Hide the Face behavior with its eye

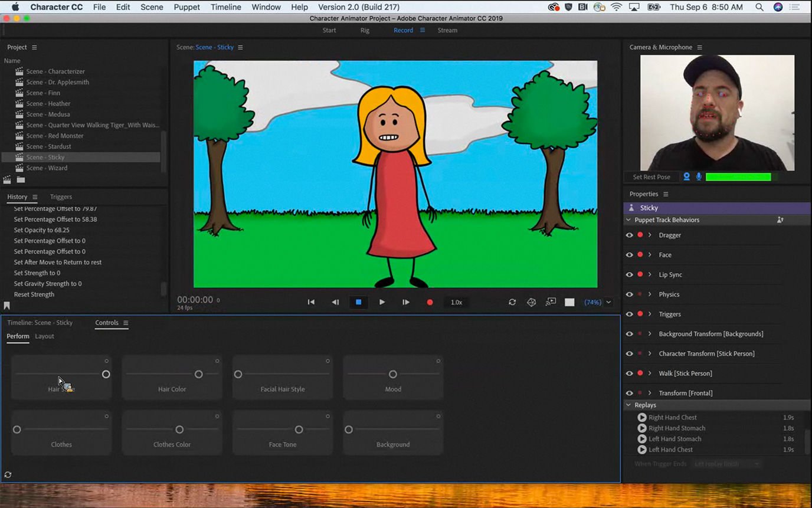click(x=629, y=255)
